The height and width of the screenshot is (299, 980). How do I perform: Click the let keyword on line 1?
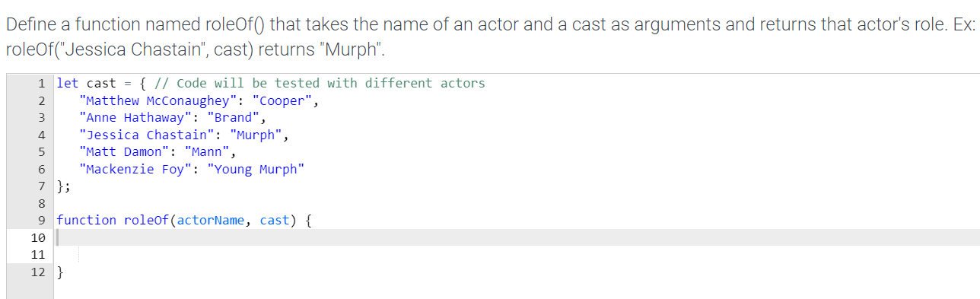coord(68,83)
